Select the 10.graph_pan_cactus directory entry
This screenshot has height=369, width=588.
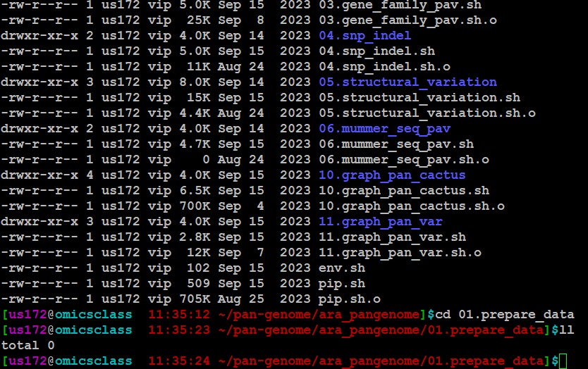[392, 175]
